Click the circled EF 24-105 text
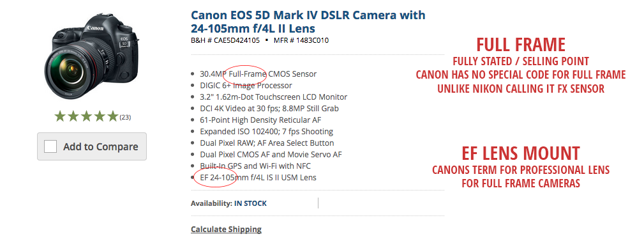Viewport: 644px width, 250px height. [218, 178]
